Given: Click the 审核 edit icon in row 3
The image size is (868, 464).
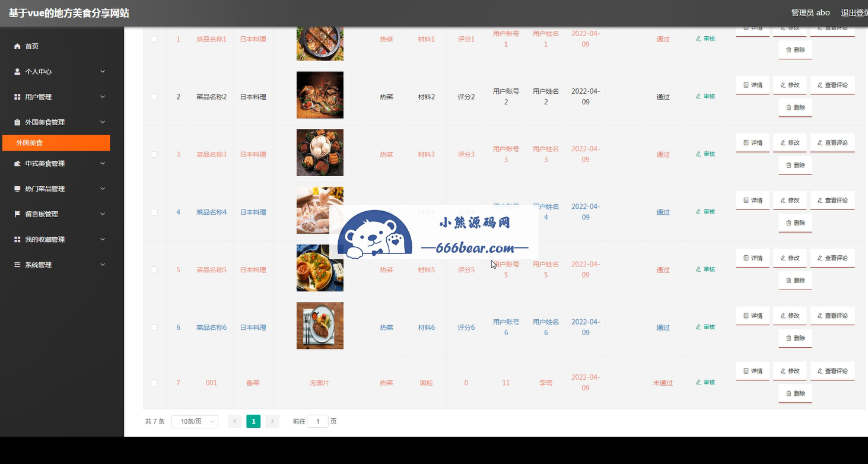Looking at the screenshot, I should tap(698, 154).
